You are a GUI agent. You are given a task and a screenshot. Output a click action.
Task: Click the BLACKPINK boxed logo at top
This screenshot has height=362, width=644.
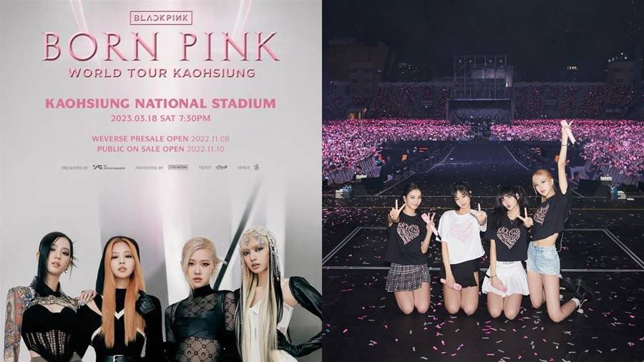pos(161,18)
